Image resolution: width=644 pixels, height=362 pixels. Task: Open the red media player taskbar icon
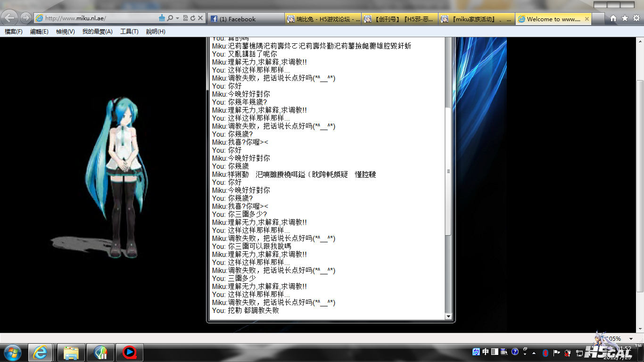click(129, 353)
